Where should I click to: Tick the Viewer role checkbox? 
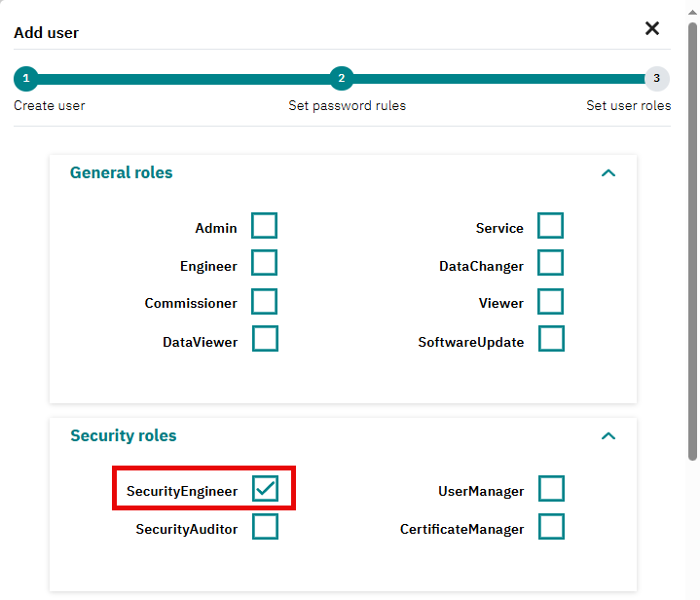coord(550,301)
